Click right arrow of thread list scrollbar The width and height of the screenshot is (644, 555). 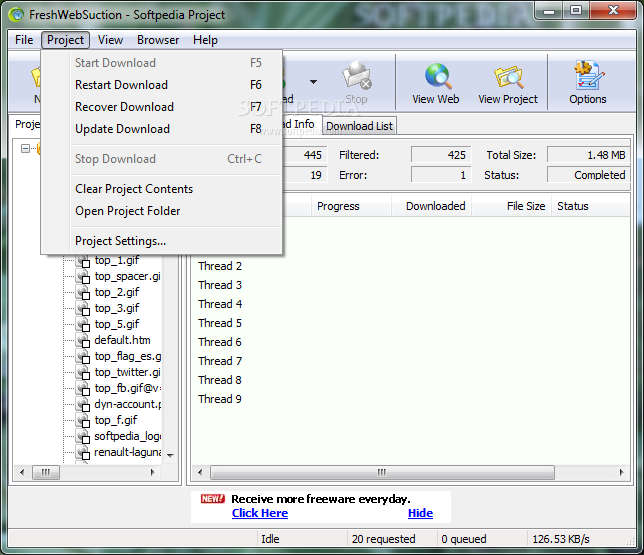(622, 472)
